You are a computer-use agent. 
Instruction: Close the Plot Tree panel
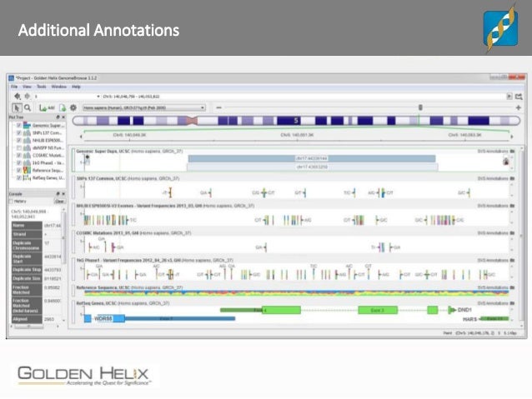pos(63,117)
